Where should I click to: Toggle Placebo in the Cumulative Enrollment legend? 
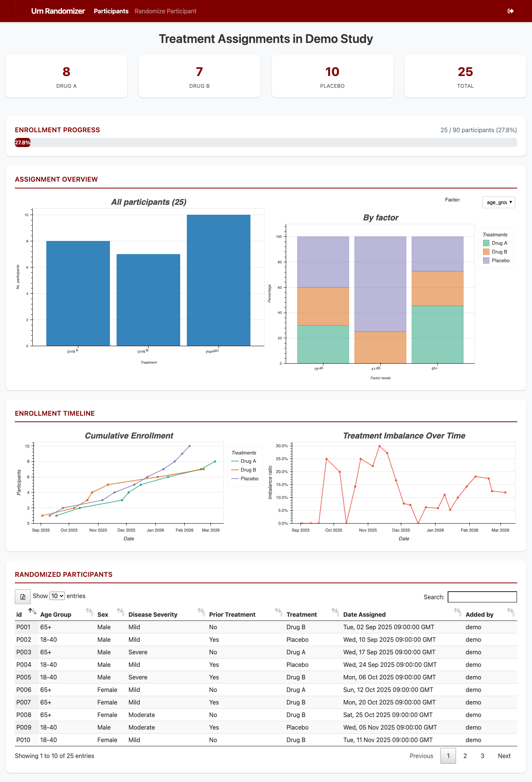click(x=245, y=479)
